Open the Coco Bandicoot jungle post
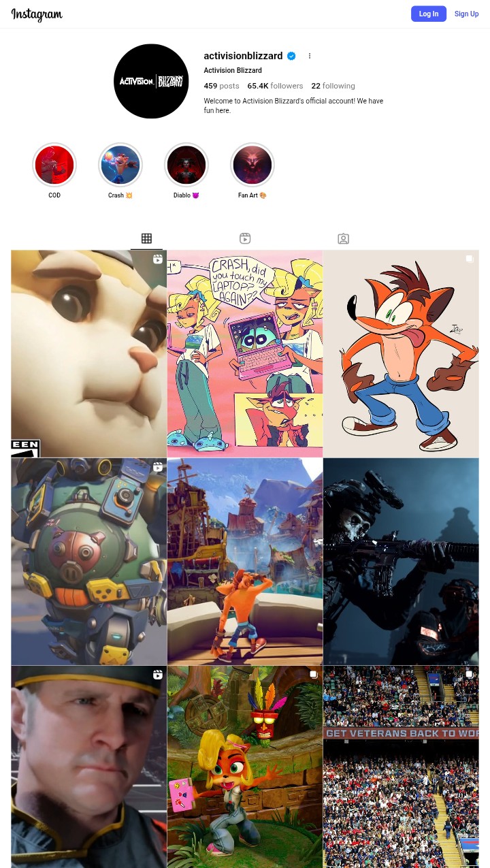This screenshot has height=868, width=490. coord(245,767)
